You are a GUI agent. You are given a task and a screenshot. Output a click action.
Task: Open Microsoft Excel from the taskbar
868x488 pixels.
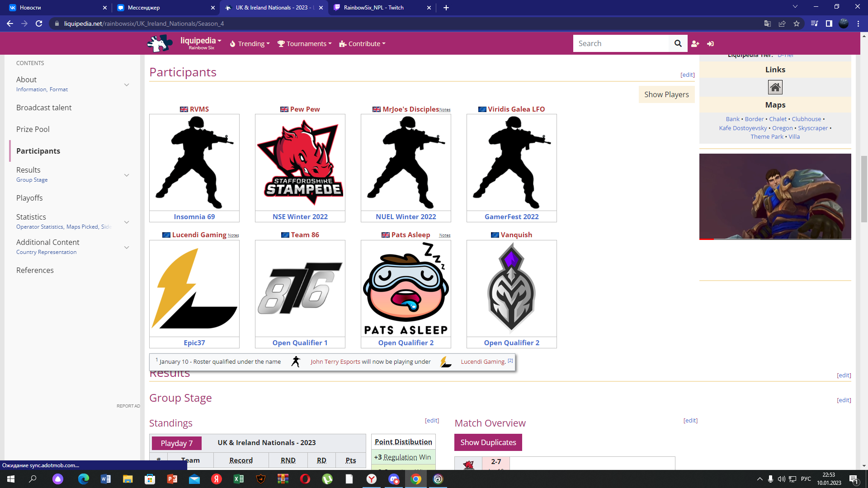(x=238, y=479)
